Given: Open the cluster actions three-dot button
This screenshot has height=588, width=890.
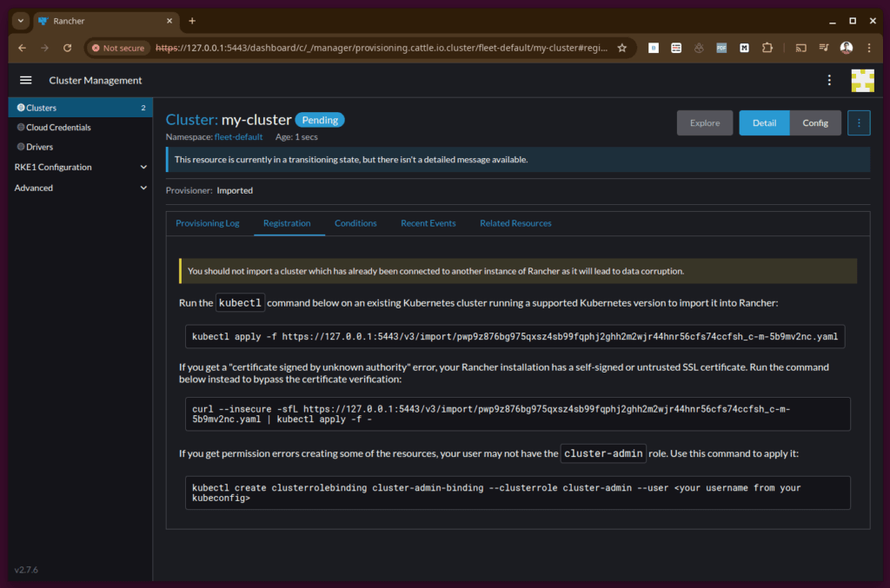Looking at the screenshot, I should (x=858, y=122).
